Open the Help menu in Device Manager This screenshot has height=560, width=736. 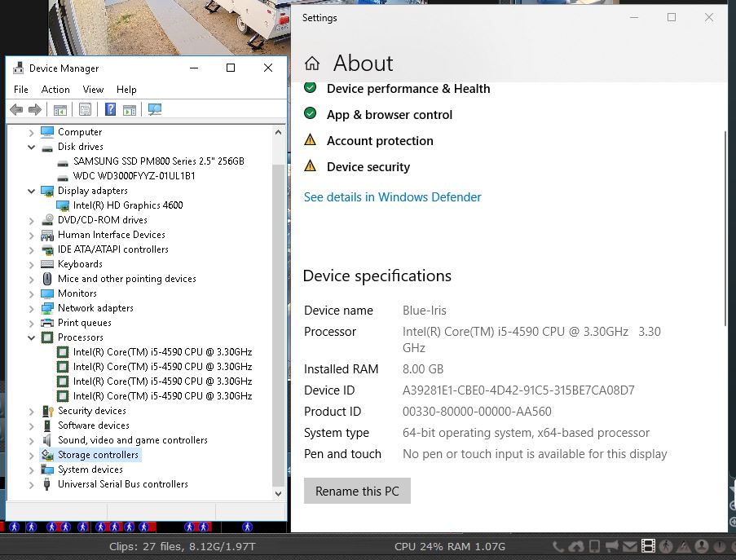click(126, 89)
